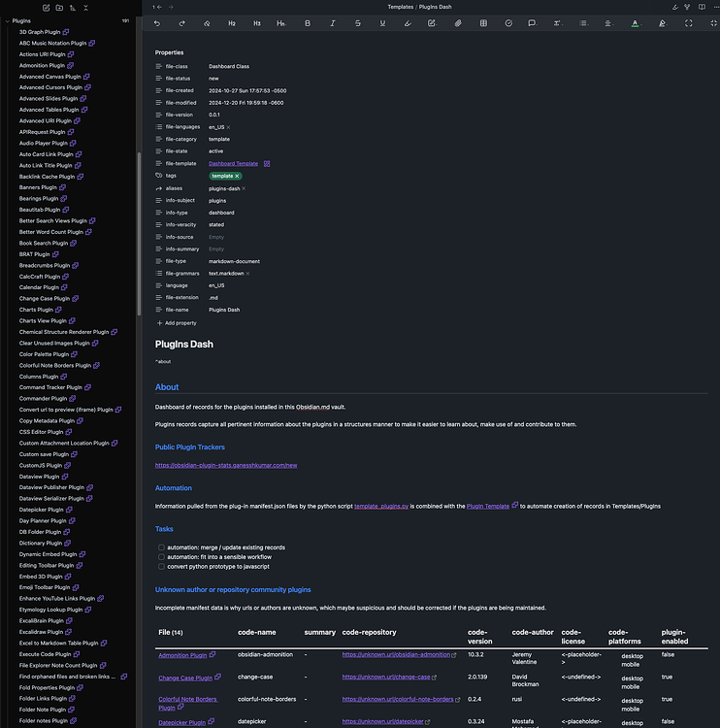Open file-class property type icon menu
Viewport: 720px width, 728px height.
coord(159,66)
